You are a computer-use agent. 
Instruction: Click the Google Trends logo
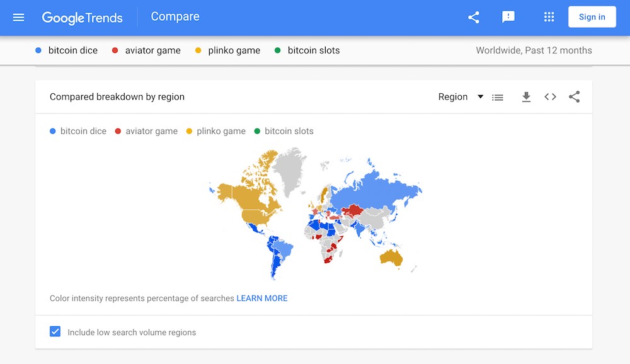coord(82,18)
